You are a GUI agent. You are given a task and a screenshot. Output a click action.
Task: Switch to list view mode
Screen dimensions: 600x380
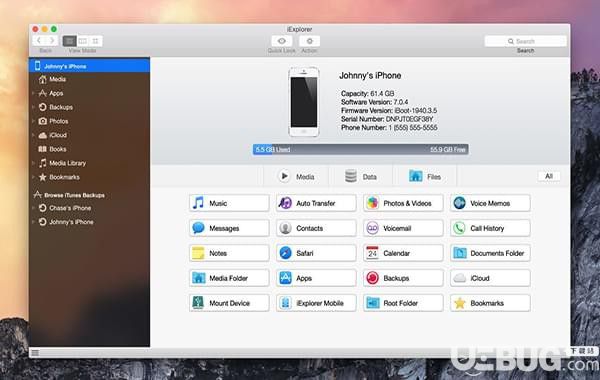70,41
